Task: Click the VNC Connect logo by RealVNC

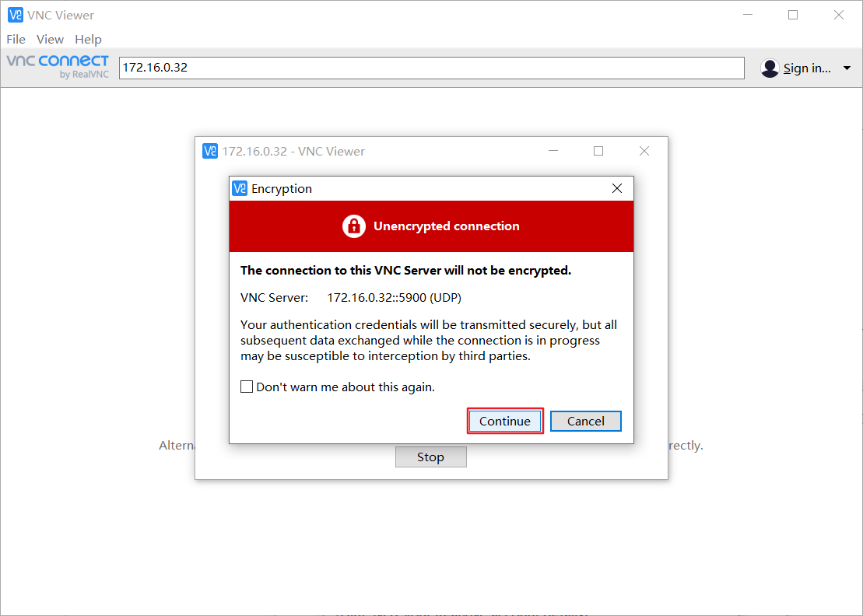Action: tap(58, 67)
